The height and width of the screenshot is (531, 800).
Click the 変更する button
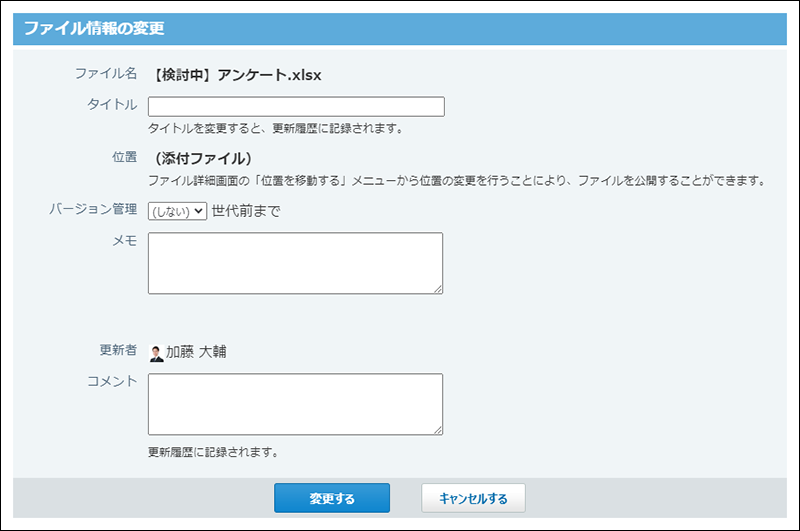[x=332, y=498]
